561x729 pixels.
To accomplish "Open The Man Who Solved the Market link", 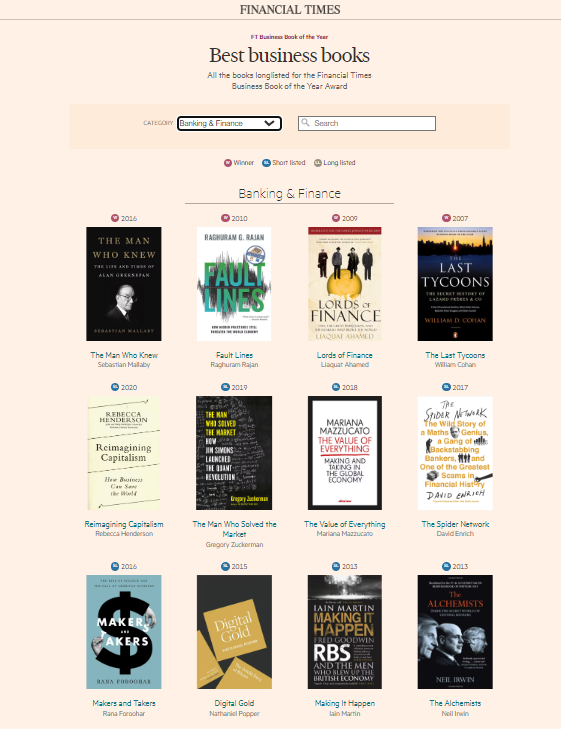I will [234, 529].
